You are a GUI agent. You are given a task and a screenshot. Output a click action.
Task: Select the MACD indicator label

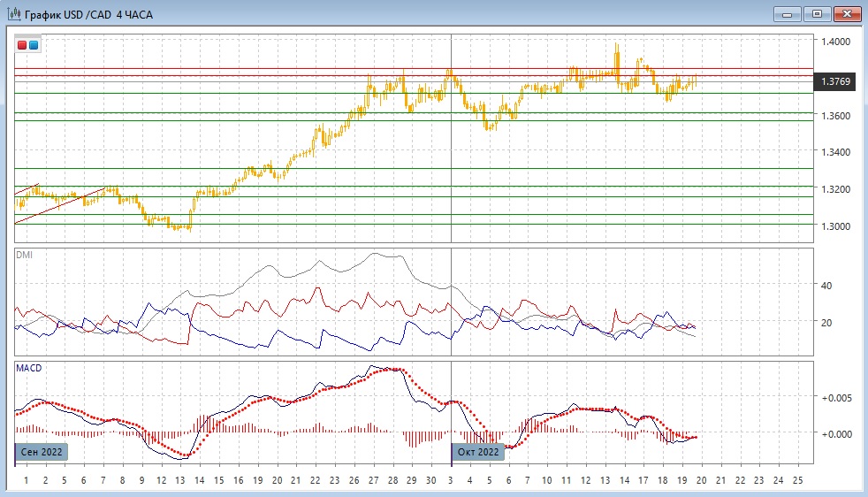[29, 368]
